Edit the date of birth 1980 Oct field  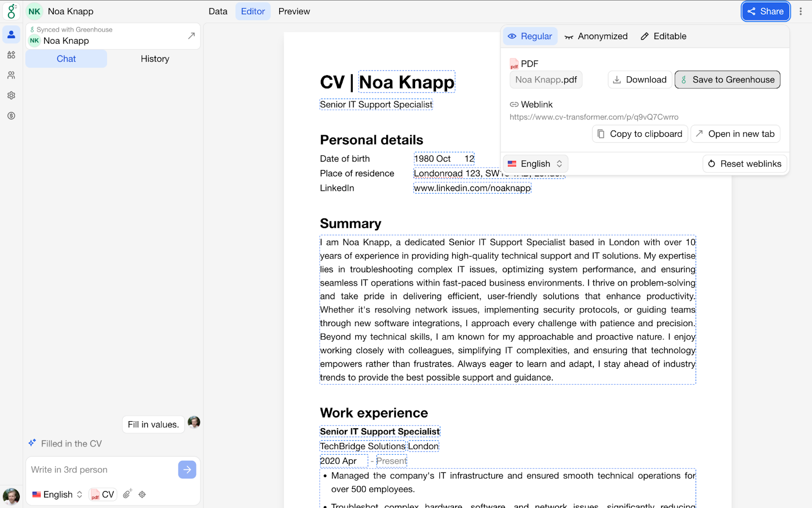(x=444, y=158)
